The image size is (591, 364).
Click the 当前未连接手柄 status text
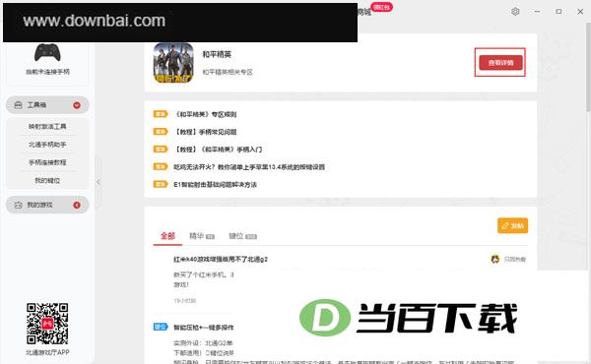pyautogui.click(x=47, y=72)
